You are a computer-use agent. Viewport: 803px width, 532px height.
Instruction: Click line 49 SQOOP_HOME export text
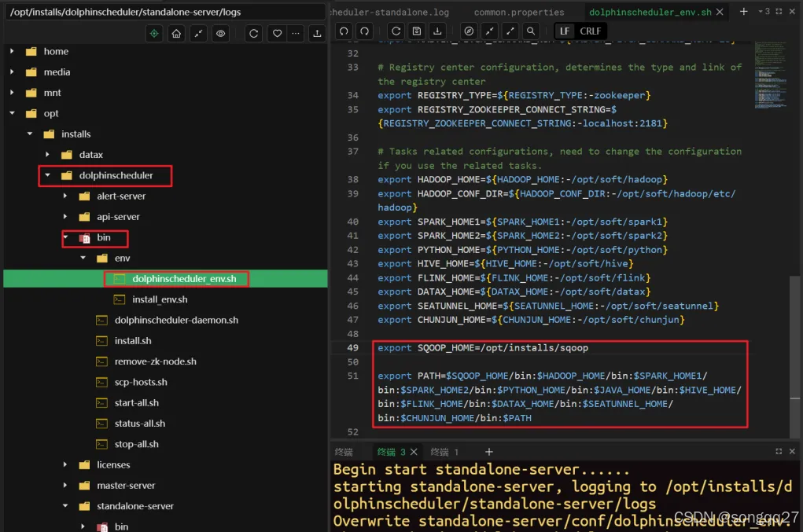point(483,348)
